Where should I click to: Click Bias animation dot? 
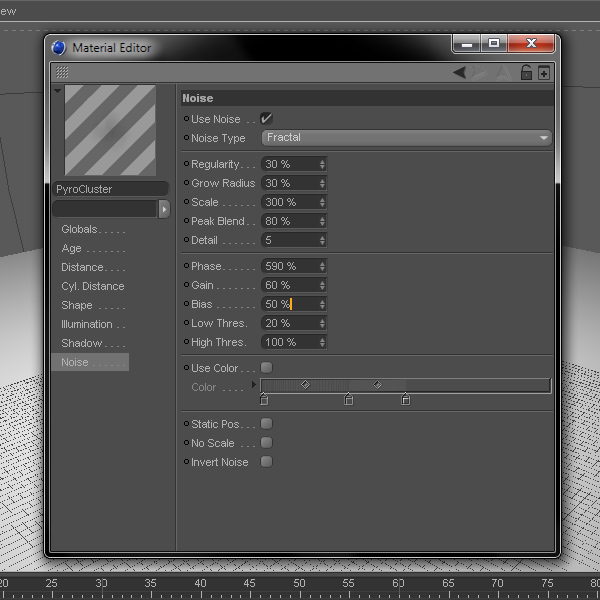point(186,303)
